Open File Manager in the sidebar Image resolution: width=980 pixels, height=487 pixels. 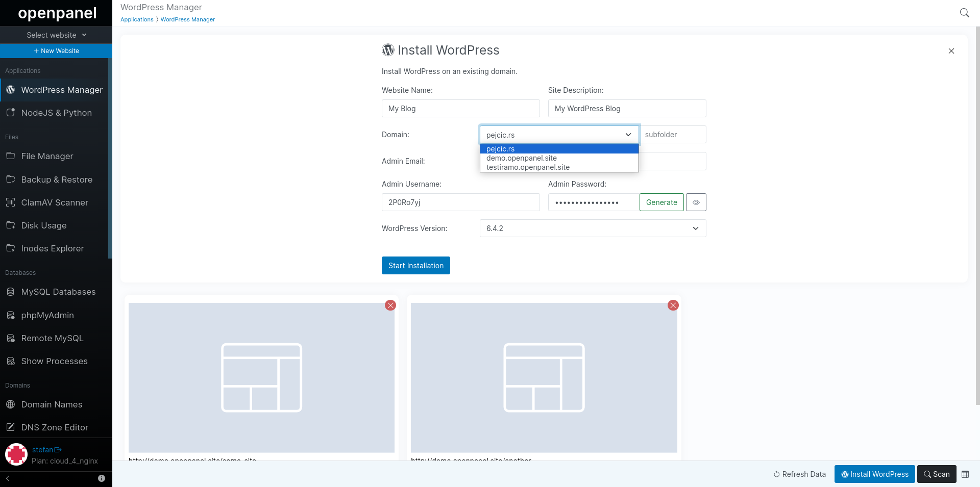pyautogui.click(x=55, y=156)
